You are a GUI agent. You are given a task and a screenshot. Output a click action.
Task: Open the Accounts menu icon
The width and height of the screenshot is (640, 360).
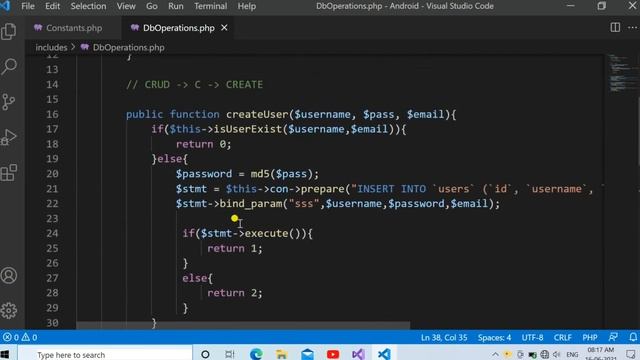(9, 276)
